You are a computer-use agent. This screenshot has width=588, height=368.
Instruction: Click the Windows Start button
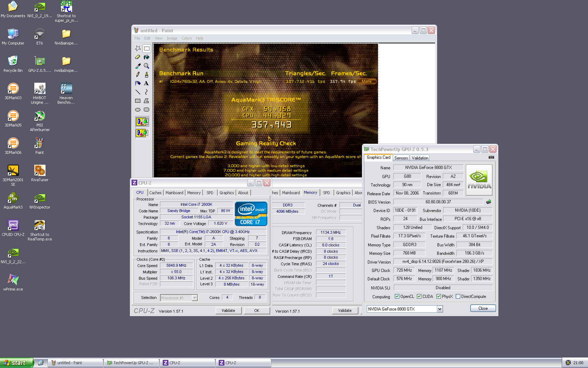(x=16, y=363)
